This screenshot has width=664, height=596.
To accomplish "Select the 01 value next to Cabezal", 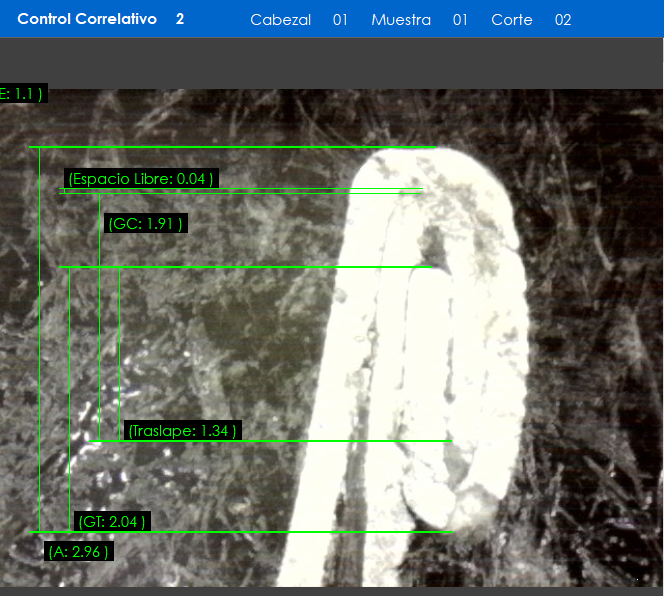I will (x=340, y=20).
